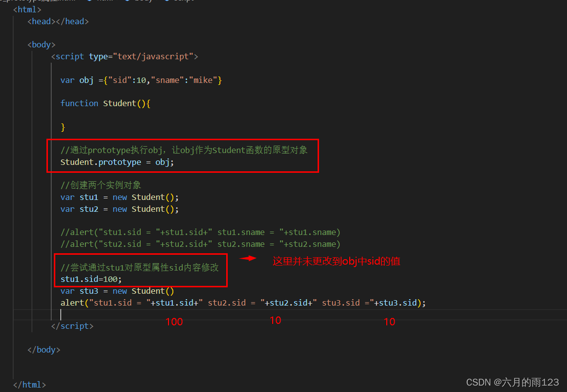Click the function keyword before Student

[x=79, y=103]
